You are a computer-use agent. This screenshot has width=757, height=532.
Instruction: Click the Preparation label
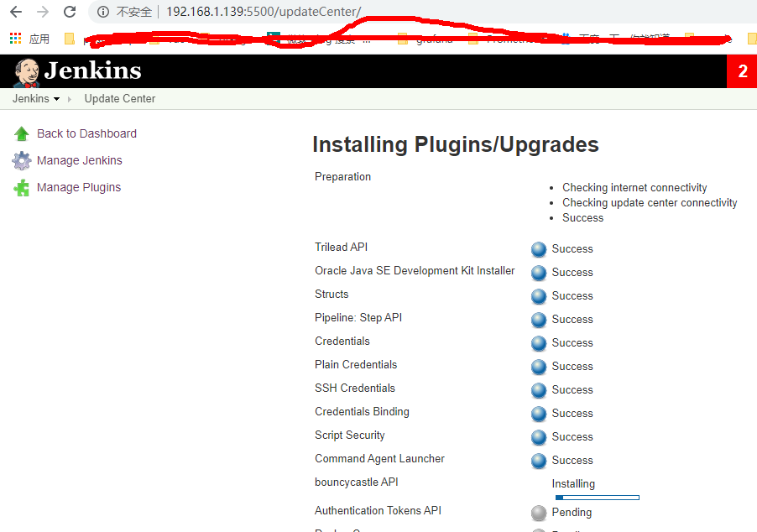coord(342,177)
